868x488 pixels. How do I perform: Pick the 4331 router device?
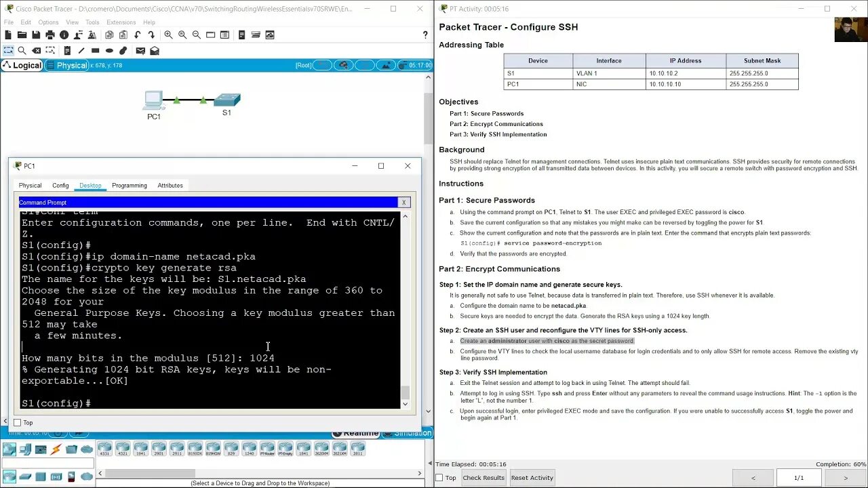(x=104, y=449)
